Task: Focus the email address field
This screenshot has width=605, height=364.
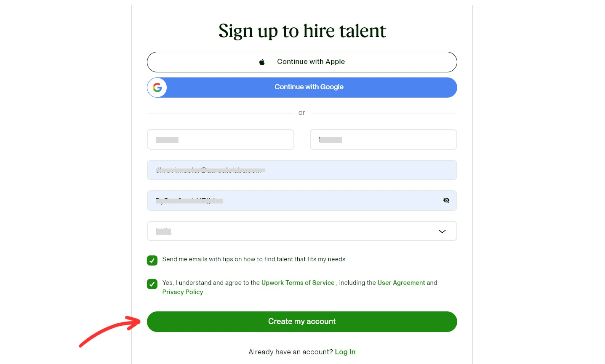Action: pyautogui.click(x=302, y=170)
